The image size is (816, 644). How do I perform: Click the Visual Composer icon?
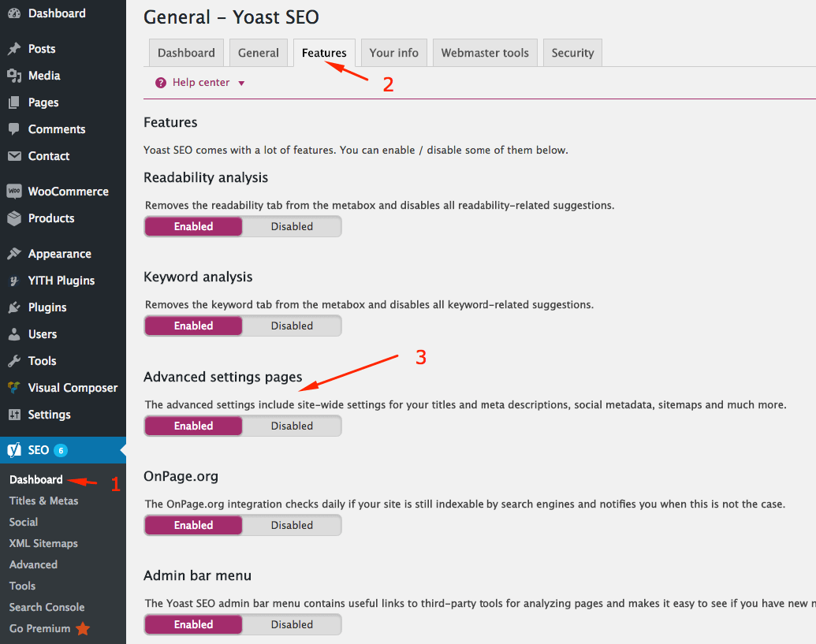[14, 388]
